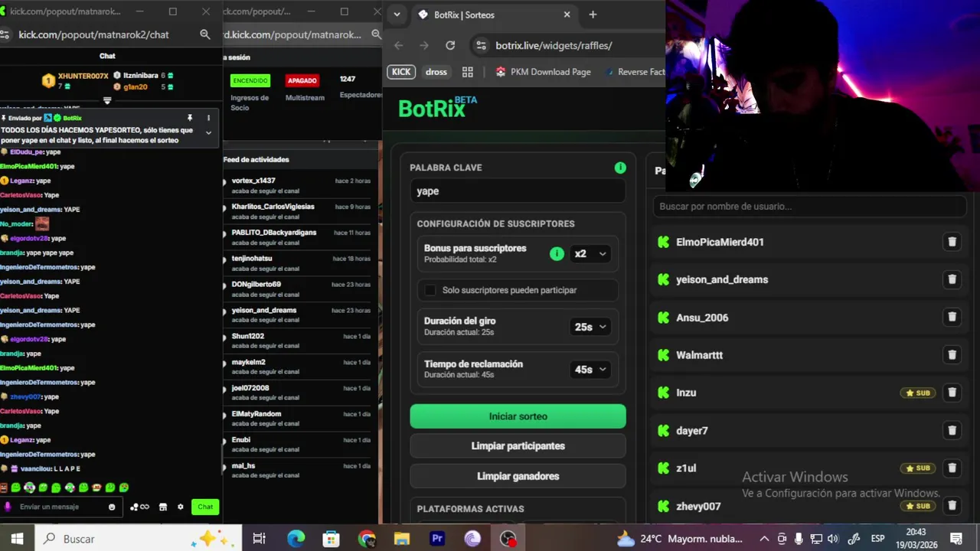Screen dimensions: 980x551
Task: Open Premiere Pro from the taskbar
Action: (x=437, y=539)
